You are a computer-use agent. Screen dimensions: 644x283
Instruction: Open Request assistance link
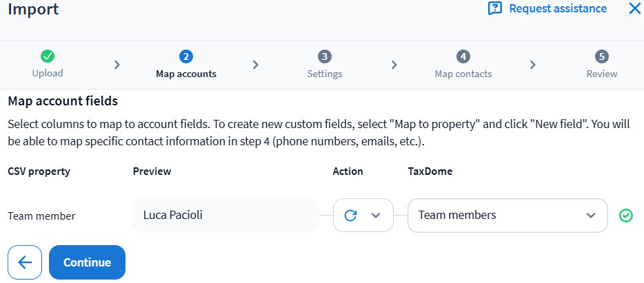pos(557,9)
